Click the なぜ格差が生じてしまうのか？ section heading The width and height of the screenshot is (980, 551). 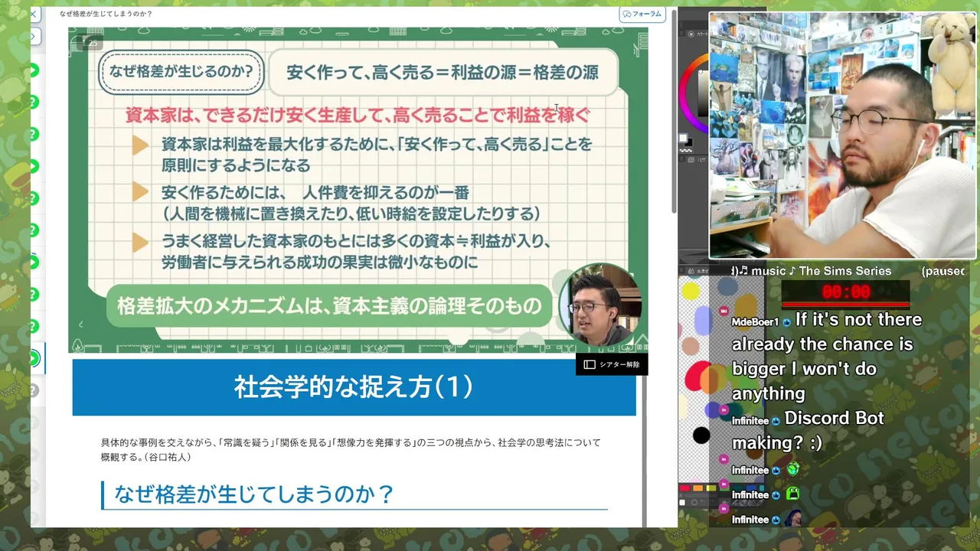point(253,494)
